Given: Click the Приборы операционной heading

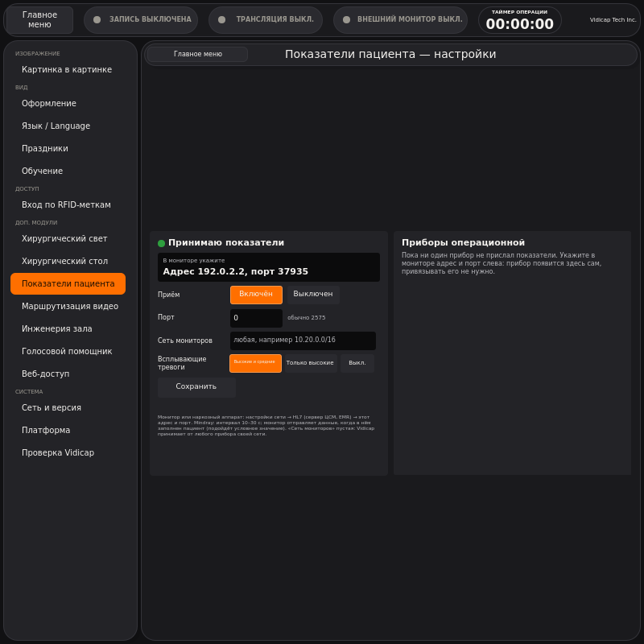Looking at the screenshot, I should 464,242.
